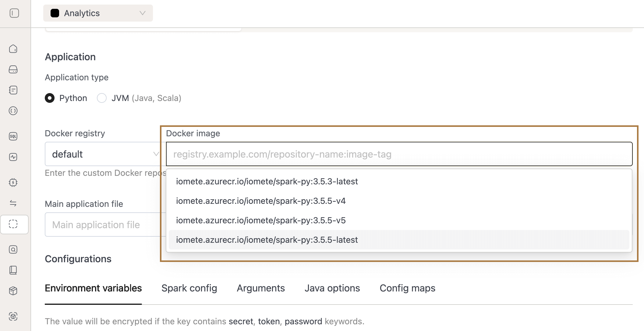Click the data transfer arrows icon in sidebar
The image size is (644, 331).
13,203
